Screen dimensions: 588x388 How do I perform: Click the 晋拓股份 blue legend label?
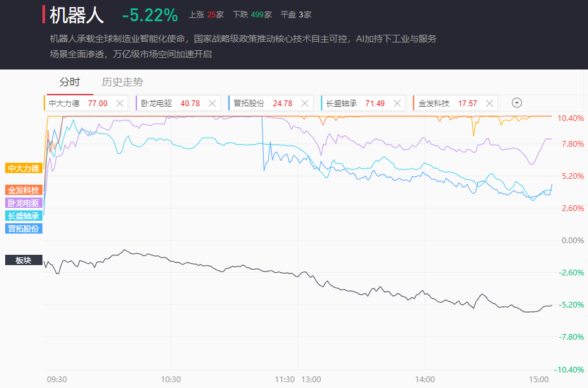click(24, 228)
